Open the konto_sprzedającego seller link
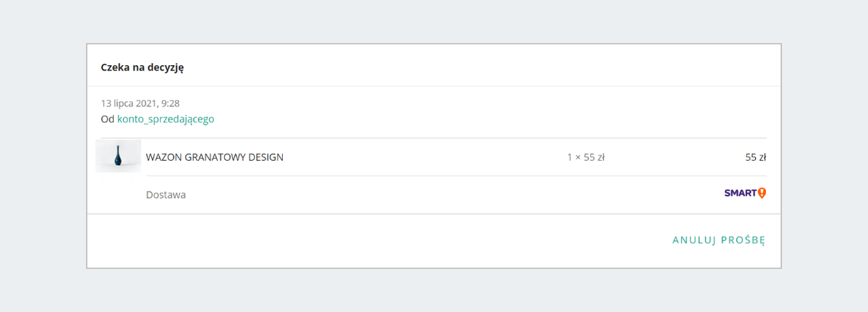Viewport: 868px width, 312px height. coord(166,119)
